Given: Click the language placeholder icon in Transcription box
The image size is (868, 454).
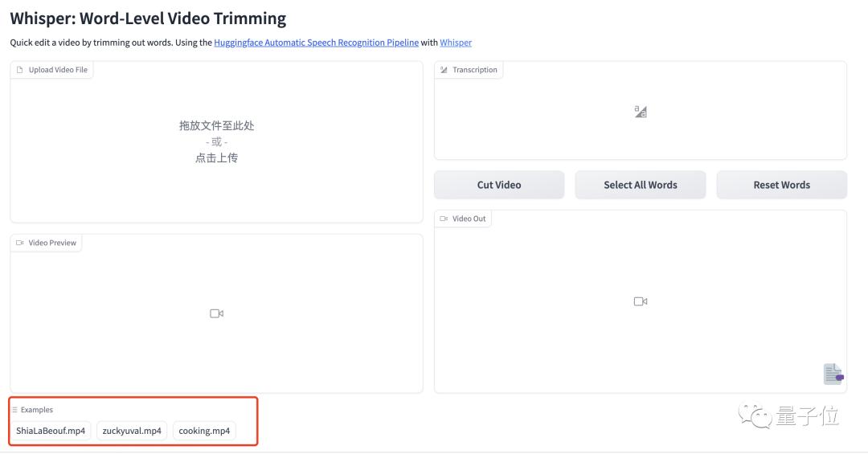Looking at the screenshot, I should [x=641, y=111].
